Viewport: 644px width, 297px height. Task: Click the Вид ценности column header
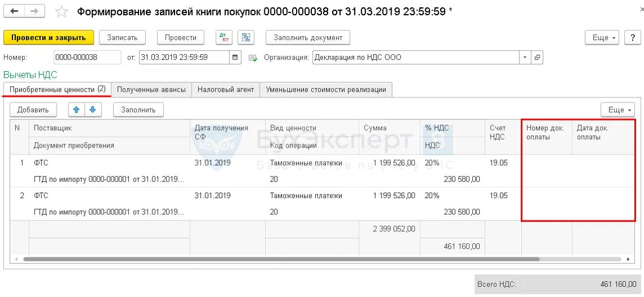click(312, 128)
